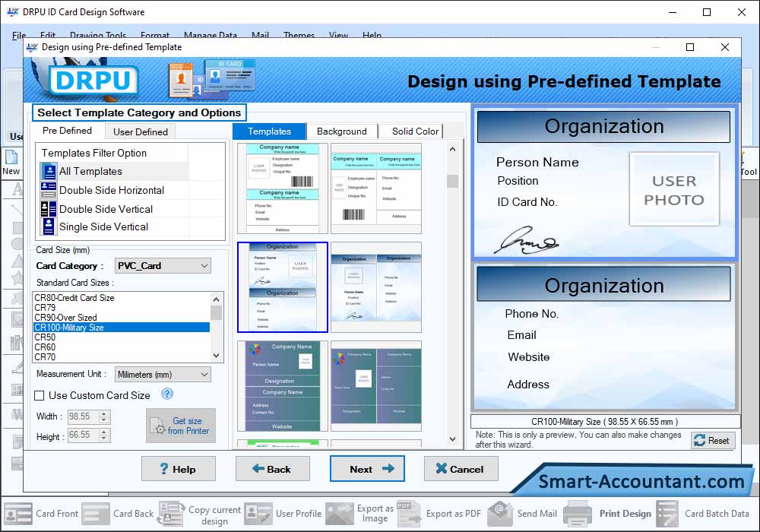The height and width of the screenshot is (532, 760).
Task: Click Copy current design icon
Action: point(171,514)
